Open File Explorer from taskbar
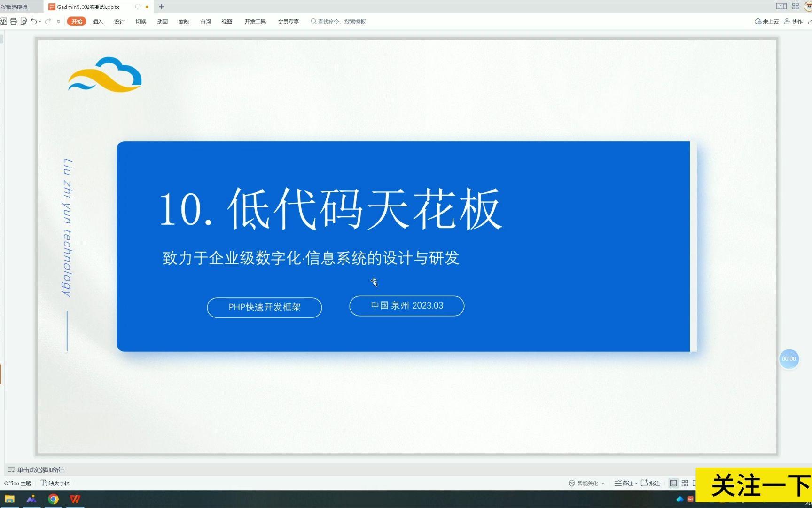Screen dimensions: 812x508 [9, 499]
